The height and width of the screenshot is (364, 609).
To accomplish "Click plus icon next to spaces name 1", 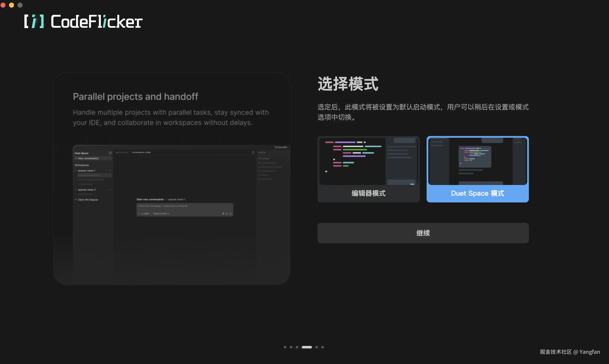I will (x=110, y=170).
